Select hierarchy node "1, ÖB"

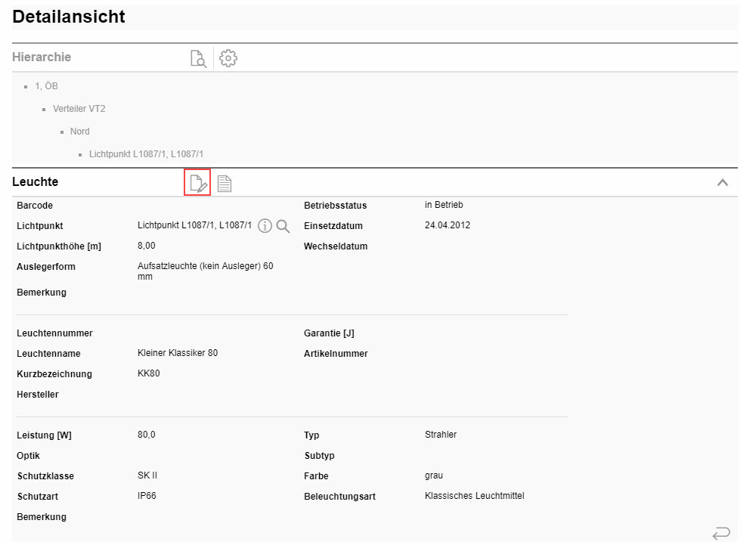coord(46,86)
